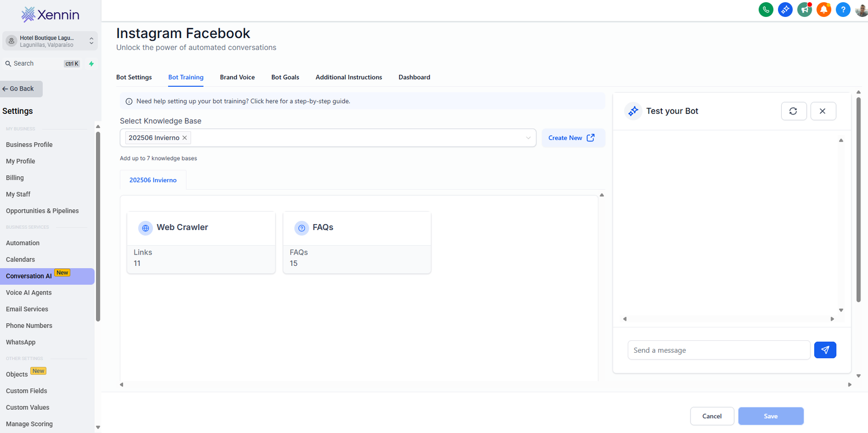This screenshot has height=433, width=868.
Task: Open the Hotel Boutique account switcher
Action: coord(50,41)
